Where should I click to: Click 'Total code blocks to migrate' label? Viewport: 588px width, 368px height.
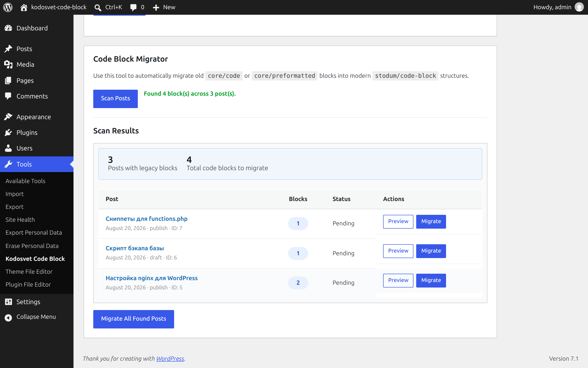click(x=227, y=168)
